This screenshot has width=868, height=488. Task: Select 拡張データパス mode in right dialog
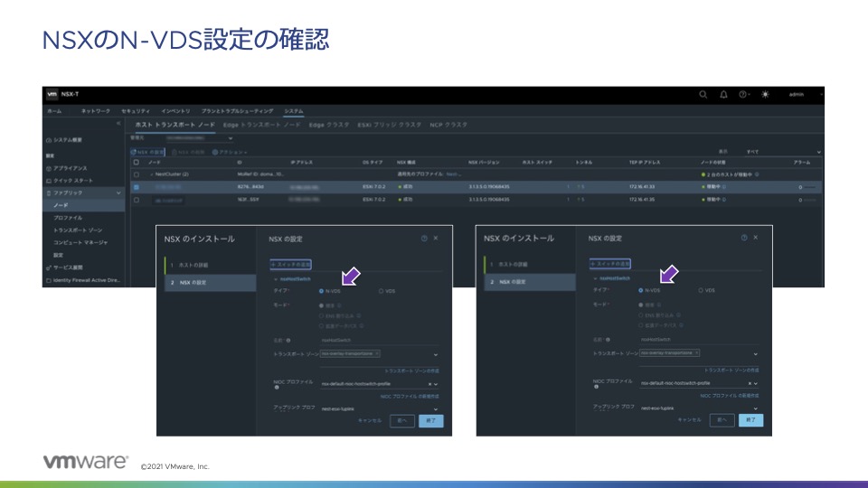pos(640,325)
